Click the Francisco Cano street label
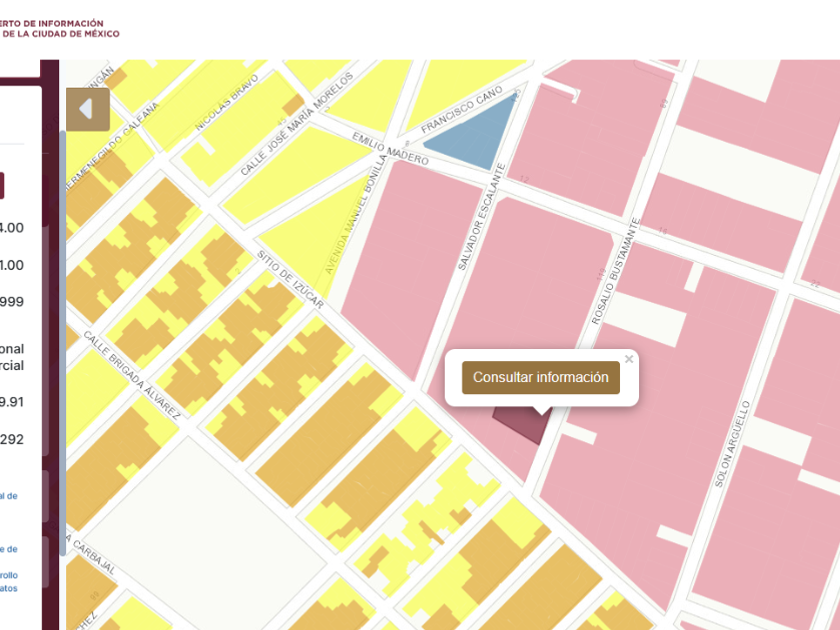This screenshot has height=630, width=840. coord(461,110)
